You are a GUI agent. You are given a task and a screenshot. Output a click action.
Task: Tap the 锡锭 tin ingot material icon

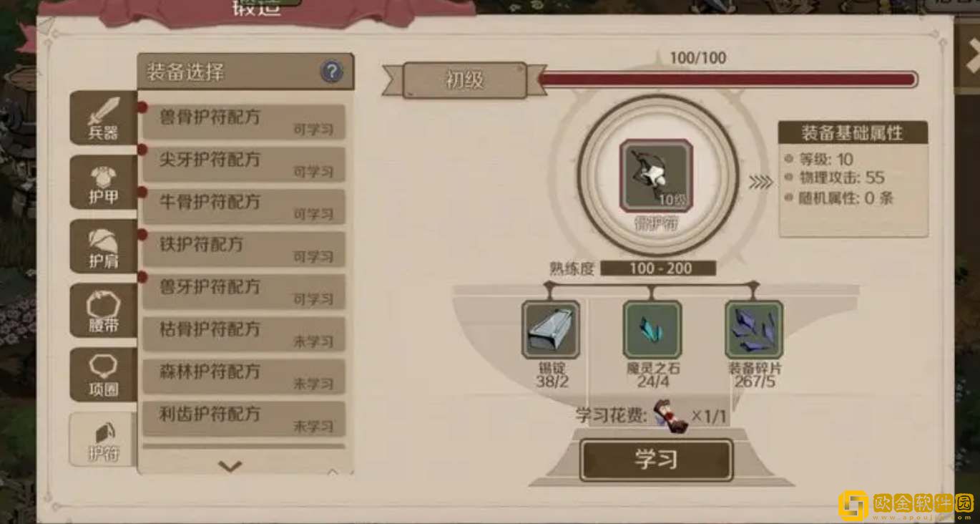[550, 329]
